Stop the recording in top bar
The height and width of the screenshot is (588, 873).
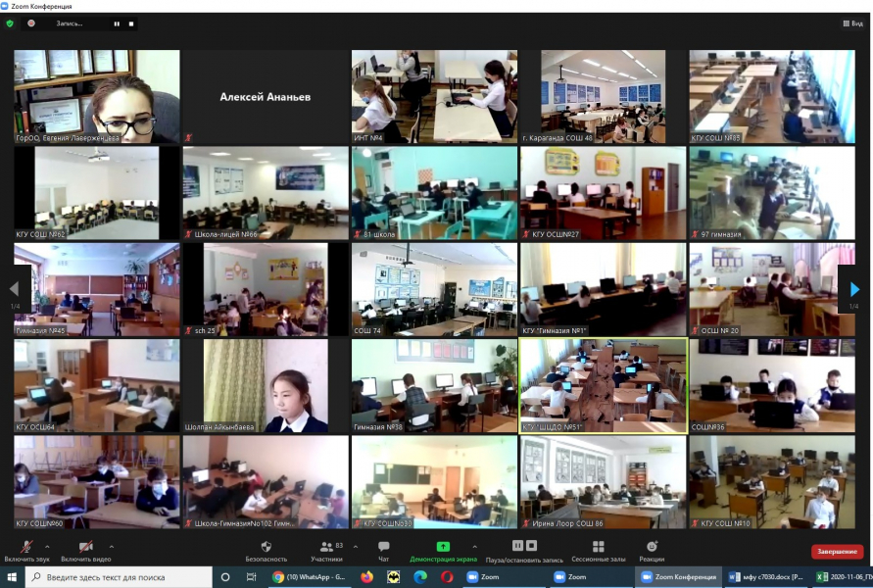[x=131, y=23]
